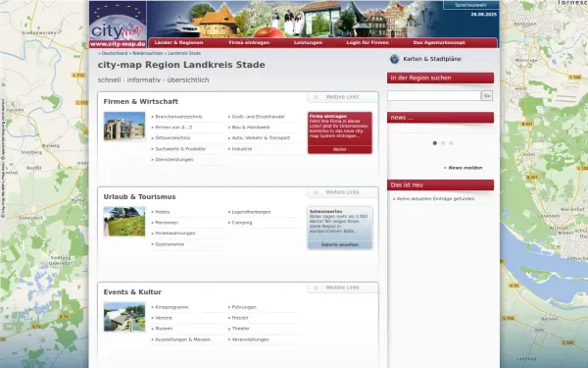588x368 pixels.
Task: Open the Länder & Regionen menu
Action: pos(178,43)
